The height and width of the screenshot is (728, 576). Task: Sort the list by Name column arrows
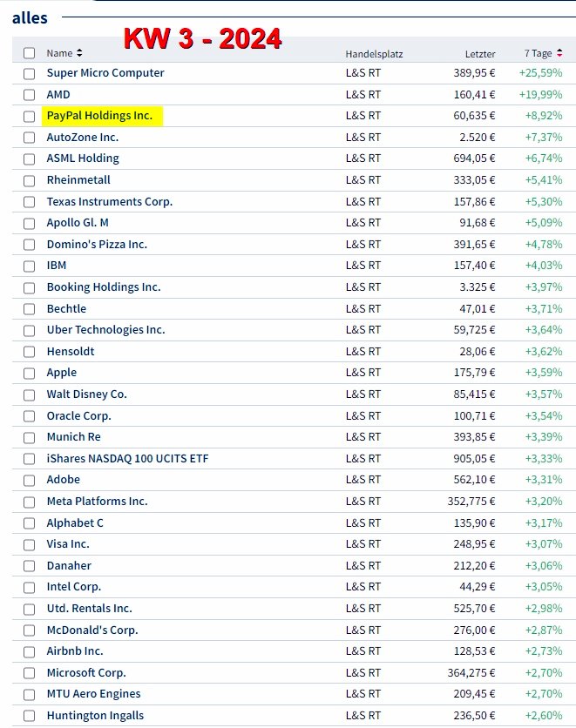coord(79,53)
